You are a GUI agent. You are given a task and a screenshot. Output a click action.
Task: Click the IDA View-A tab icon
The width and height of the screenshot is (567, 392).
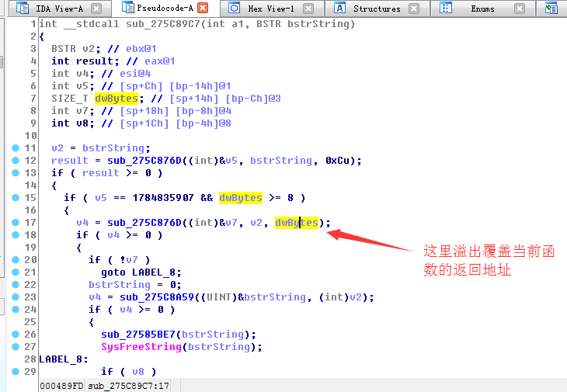click(22, 9)
